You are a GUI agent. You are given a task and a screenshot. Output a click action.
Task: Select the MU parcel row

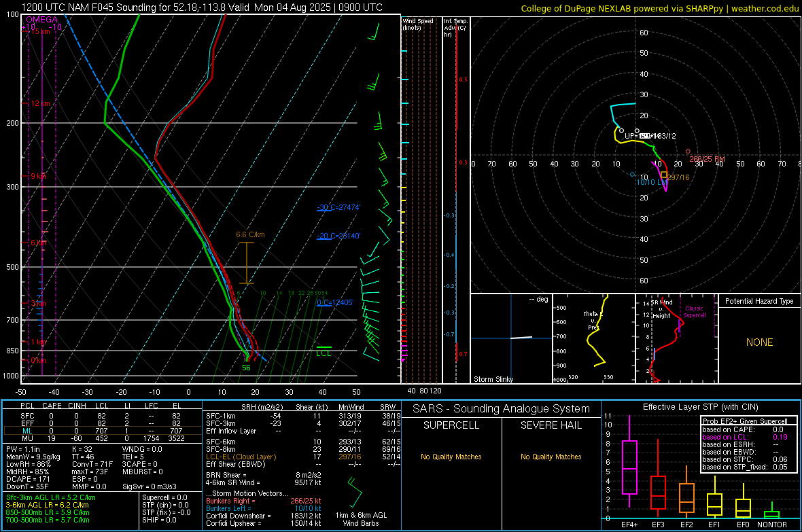(102, 438)
